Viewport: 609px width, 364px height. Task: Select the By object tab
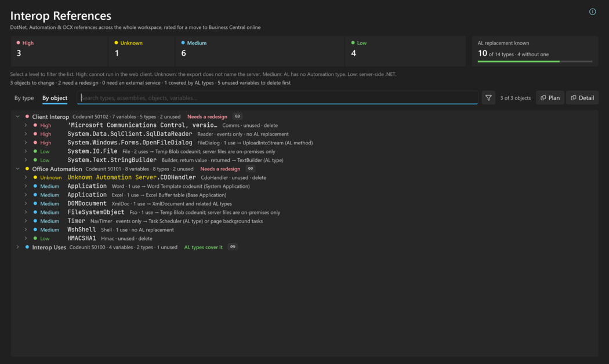[55, 98]
